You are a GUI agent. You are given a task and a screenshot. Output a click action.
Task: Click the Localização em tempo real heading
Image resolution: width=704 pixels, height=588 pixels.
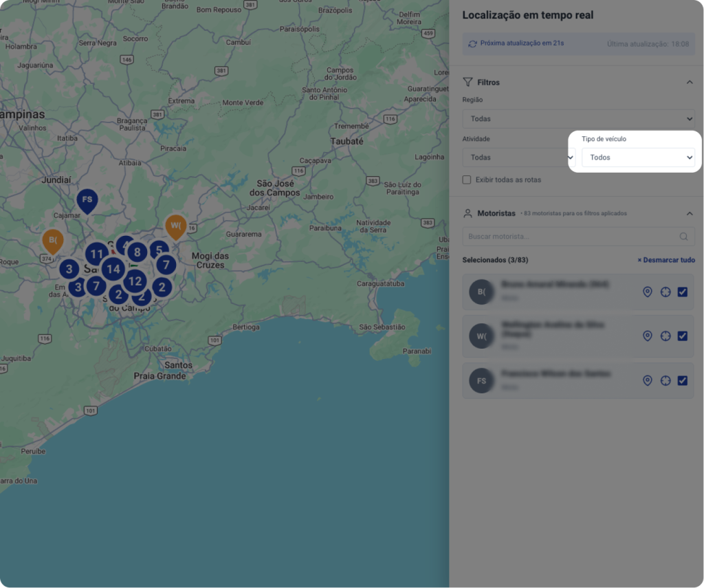(527, 15)
